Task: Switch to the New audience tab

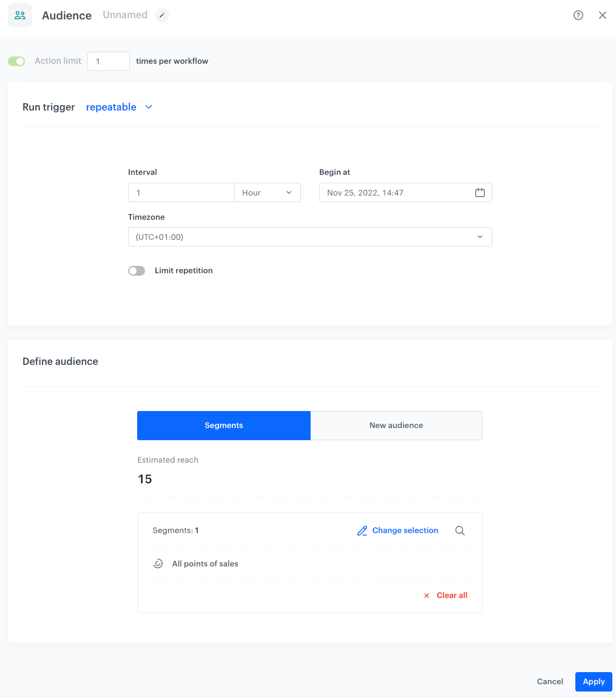Action: 396,425
